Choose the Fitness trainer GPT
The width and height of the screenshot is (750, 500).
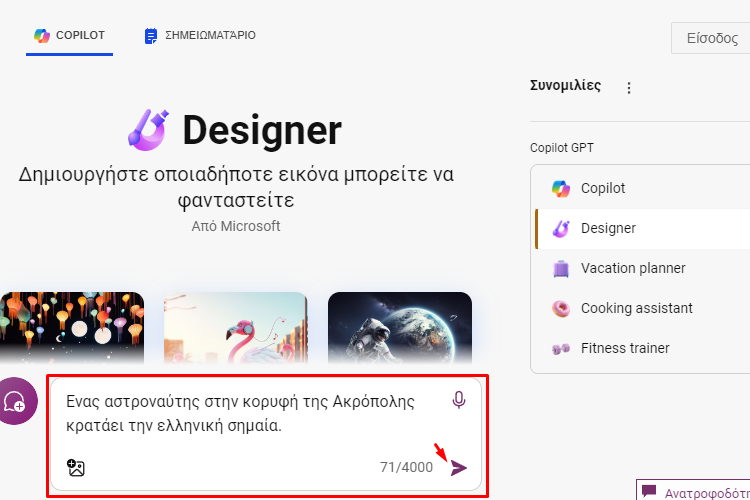pos(642,348)
